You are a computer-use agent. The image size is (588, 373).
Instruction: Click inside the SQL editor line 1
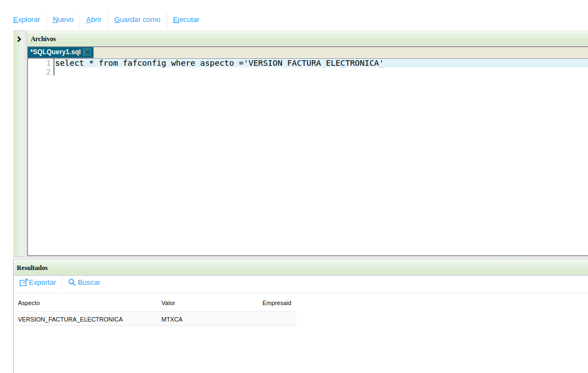pyautogui.click(x=321, y=63)
